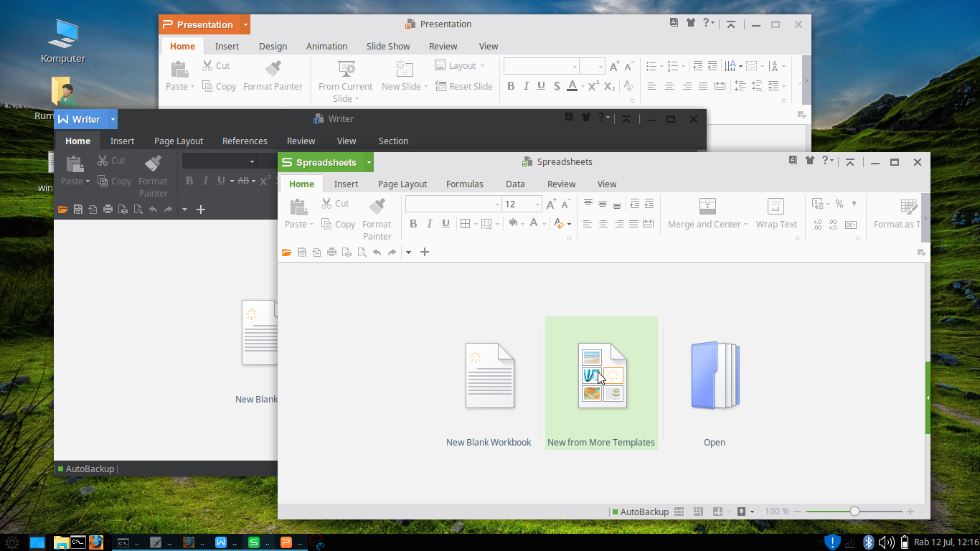Increase font size in Spreadsheets
Screen dimensions: 980x551
pyautogui.click(x=552, y=204)
